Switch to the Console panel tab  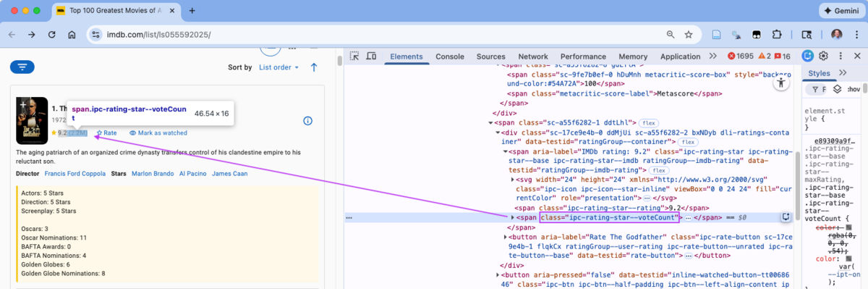pyautogui.click(x=450, y=56)
